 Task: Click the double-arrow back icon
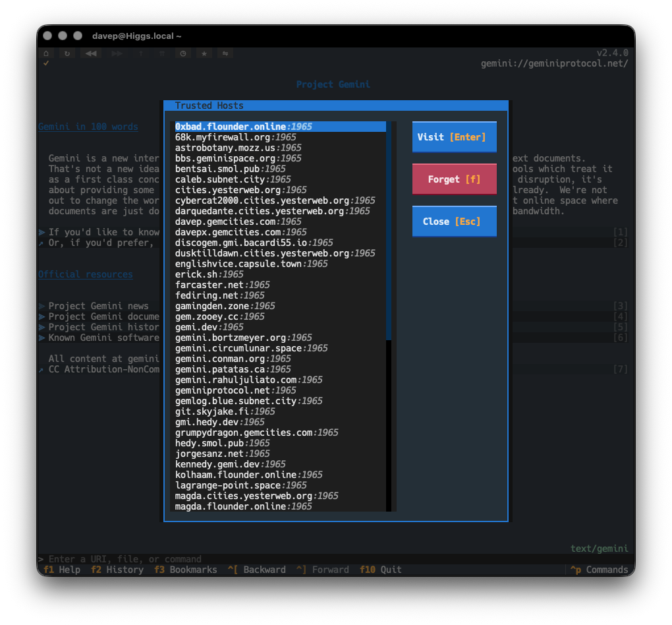91,53
